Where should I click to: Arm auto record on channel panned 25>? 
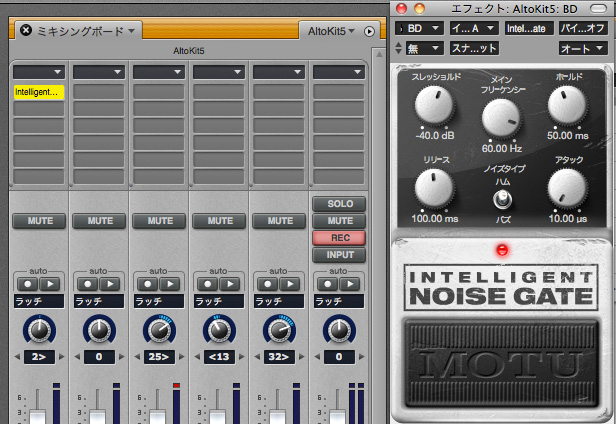(x=148, y=284)
